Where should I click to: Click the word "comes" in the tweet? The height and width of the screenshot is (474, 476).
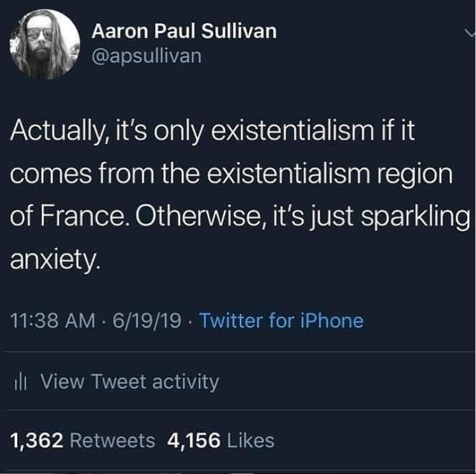pos(51,175)
